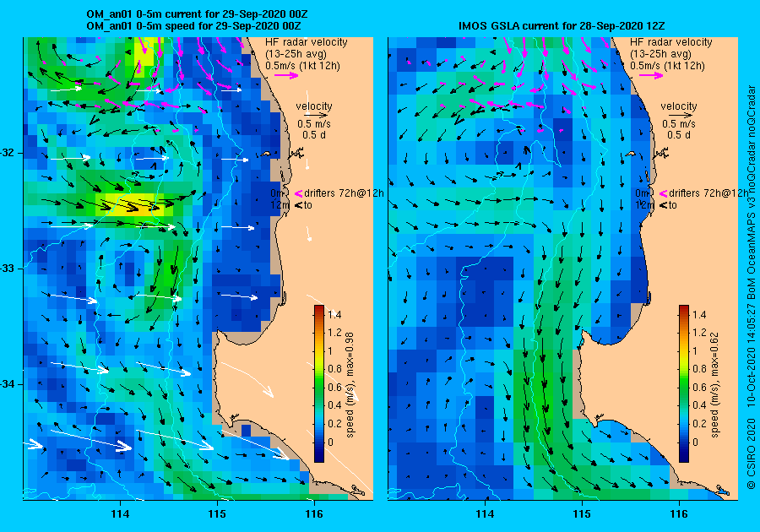Click the black '12m' drifter marker in GSLA legend
The width and height of the screenshot is (760, 532).
point(664,205)
